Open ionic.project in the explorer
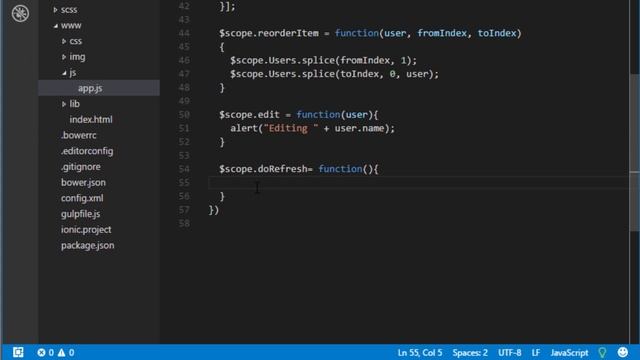Screen dimensions: 640x360 pos(86,229)
